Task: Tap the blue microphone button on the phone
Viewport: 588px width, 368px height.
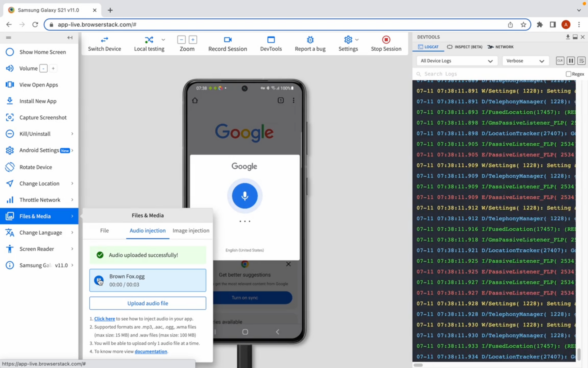Action: 245,196
